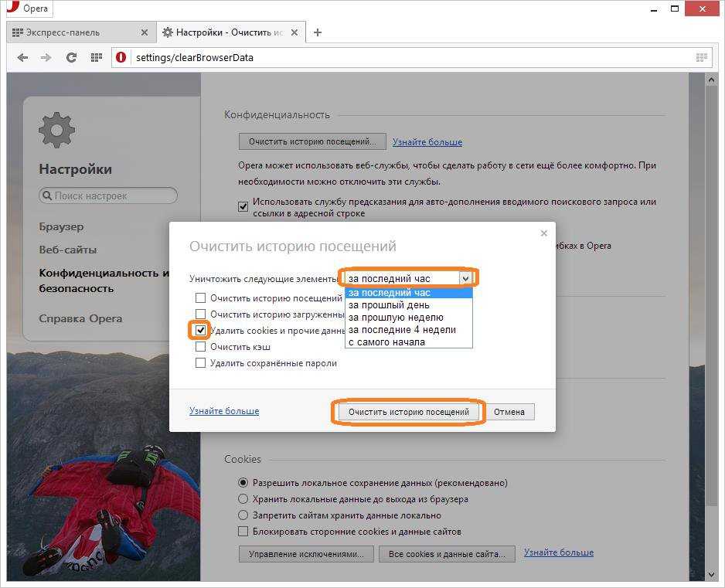Click the Отмена button
The width and height of the screenshot is (725, 588).
[509, 412]
